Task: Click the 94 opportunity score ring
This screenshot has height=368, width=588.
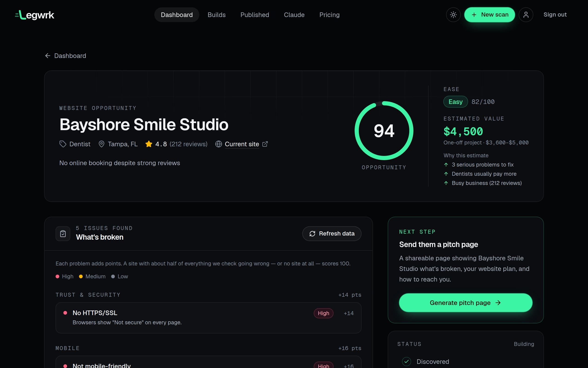Action: click(384, 131)
